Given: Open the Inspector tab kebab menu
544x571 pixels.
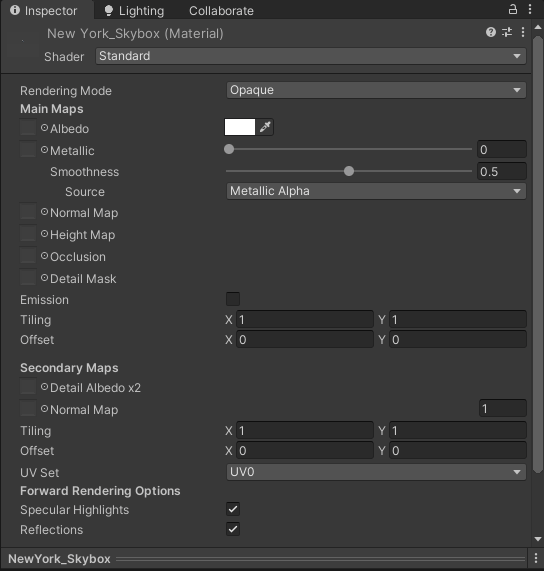Looking at the screenshot, I should (530, 9).
